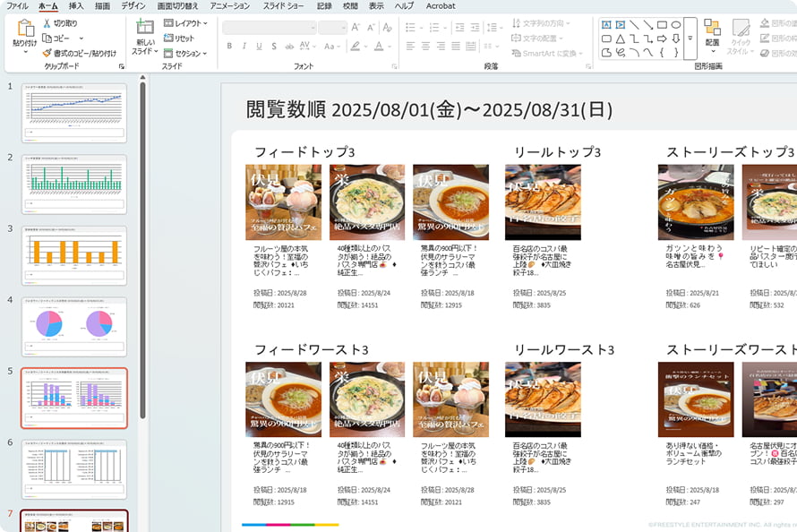
Task: Toggle Bold formatting in the font group
Action: 229,46
